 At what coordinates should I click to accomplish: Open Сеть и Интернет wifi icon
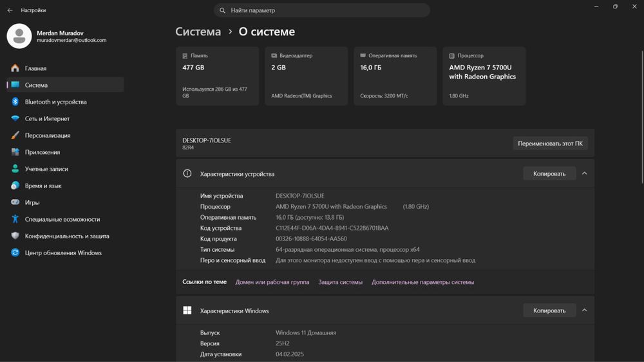15,119
